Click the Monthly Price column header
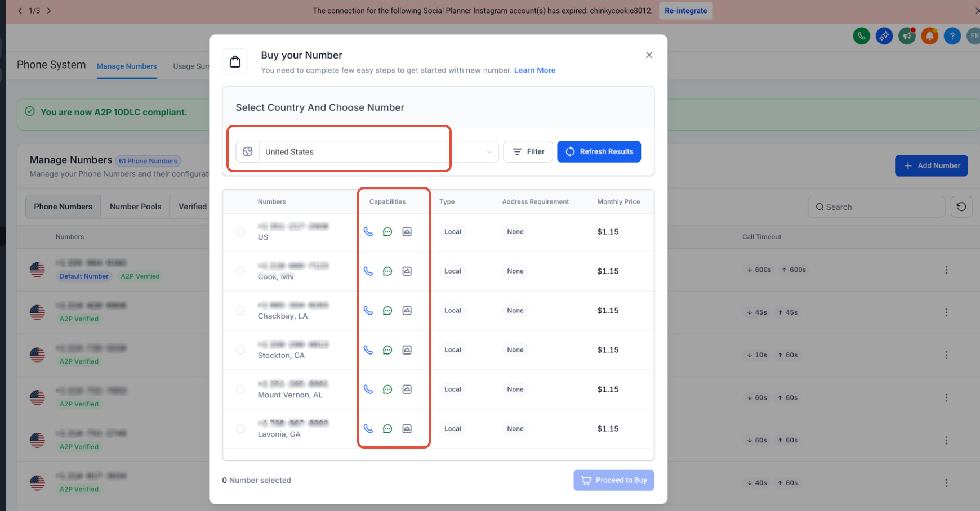 click(618, 201)
